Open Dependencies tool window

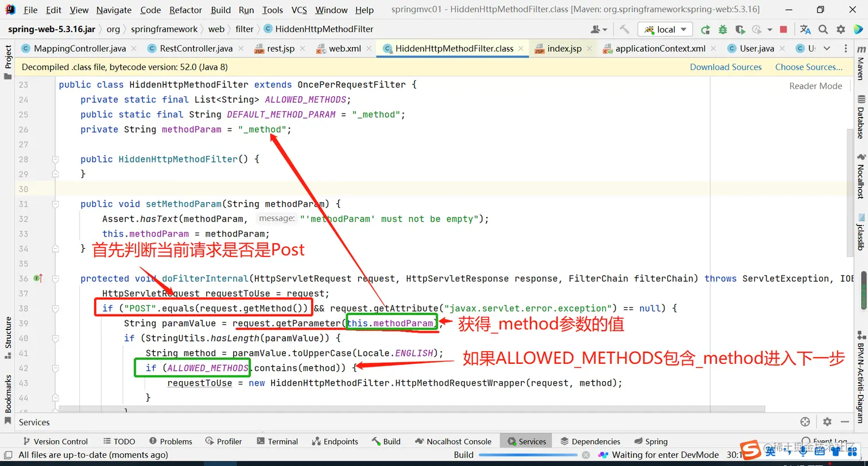pos(590,441)
